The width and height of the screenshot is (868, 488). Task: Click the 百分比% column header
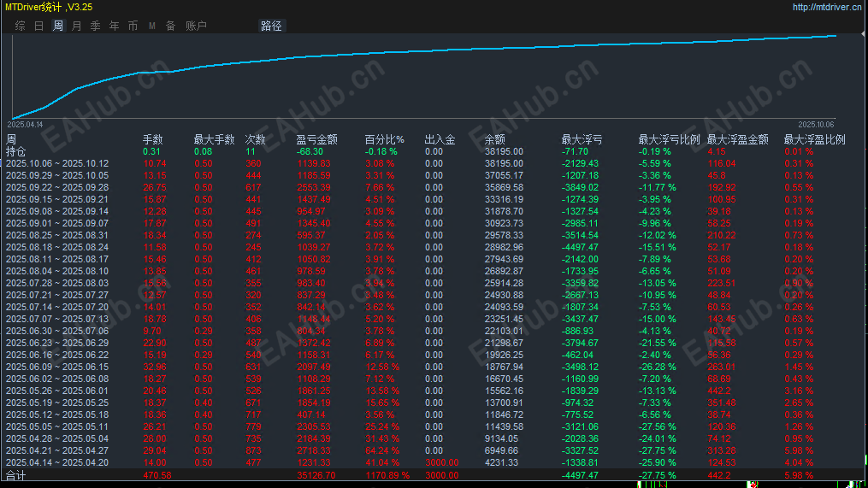(x=384, y=140)
